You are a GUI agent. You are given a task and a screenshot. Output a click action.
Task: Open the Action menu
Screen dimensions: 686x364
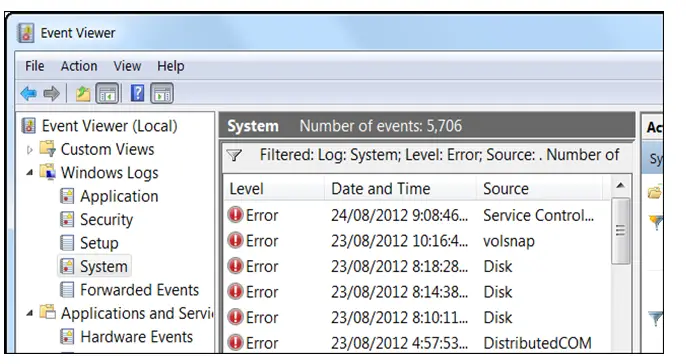coord(79,66)
